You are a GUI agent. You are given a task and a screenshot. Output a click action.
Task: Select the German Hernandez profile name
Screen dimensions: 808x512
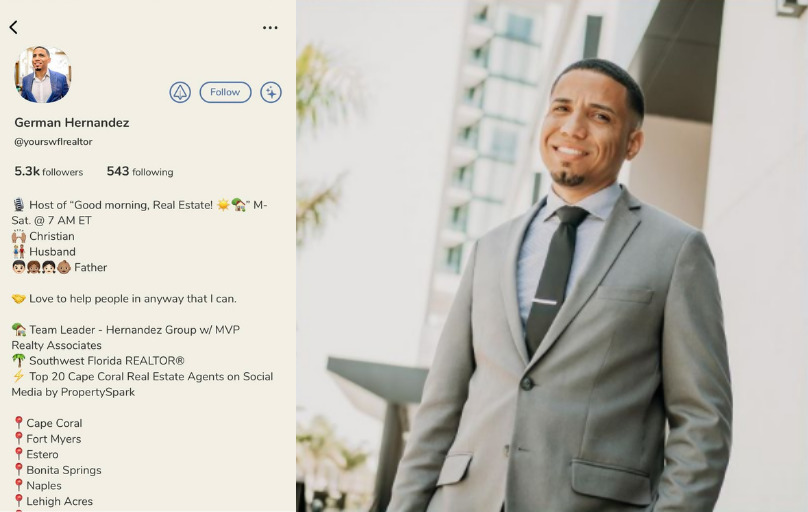72,123
